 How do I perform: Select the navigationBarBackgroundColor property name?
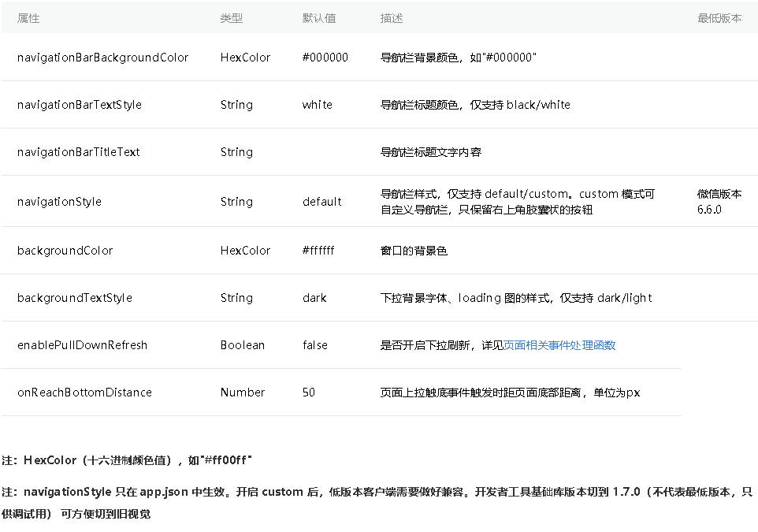102,58
